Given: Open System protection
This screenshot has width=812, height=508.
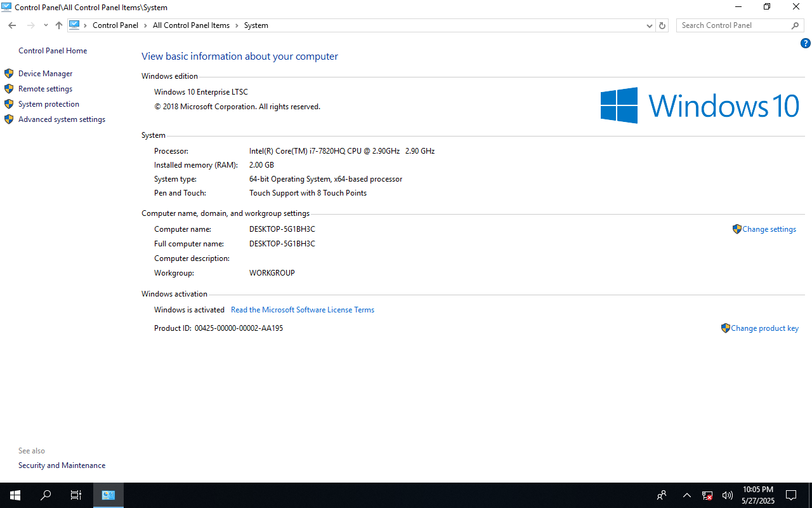Looking at the screenshot, I should [x=49, y=104].
